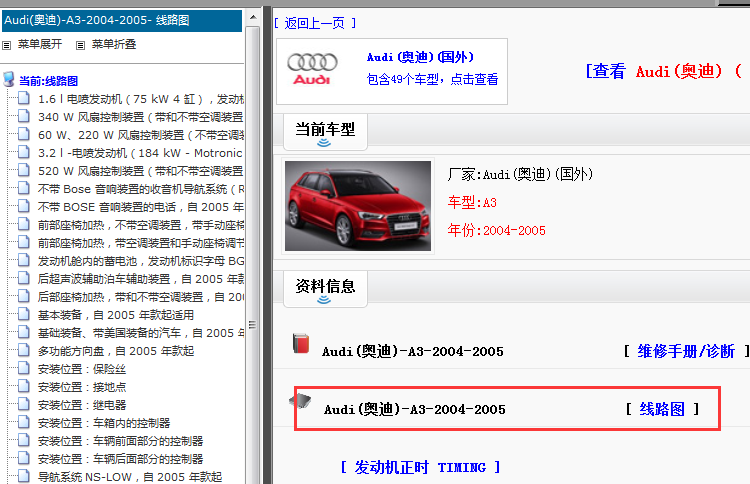750x484 pixels.
Task: Open Audi (奥迪) (国外) brand link
Action: (x=420, y=57)
